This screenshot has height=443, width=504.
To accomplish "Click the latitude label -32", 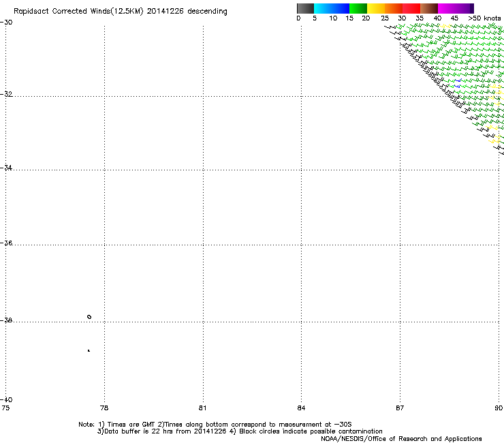I will click(6, 94).
